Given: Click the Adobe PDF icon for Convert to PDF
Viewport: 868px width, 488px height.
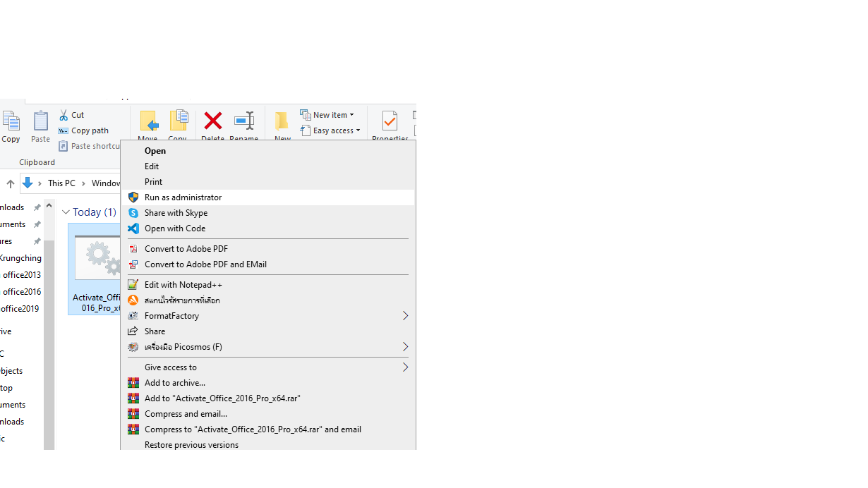Looking at the screenshot, I should 133,249.
